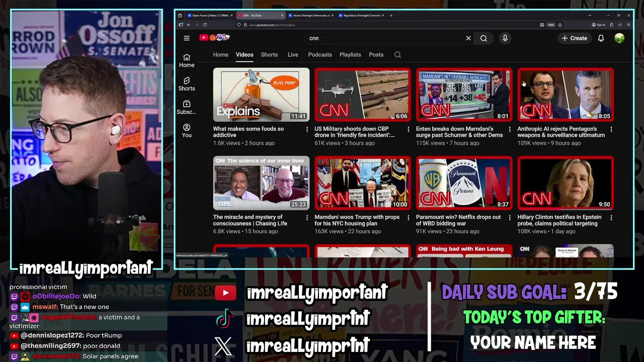
Task: Open the Chasing Life consciousness thumbnail
Action: pos(261,183)
